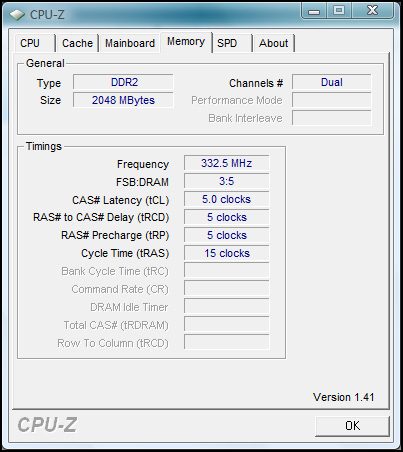Switch to the About tab
403x452 pixels.
273,43
